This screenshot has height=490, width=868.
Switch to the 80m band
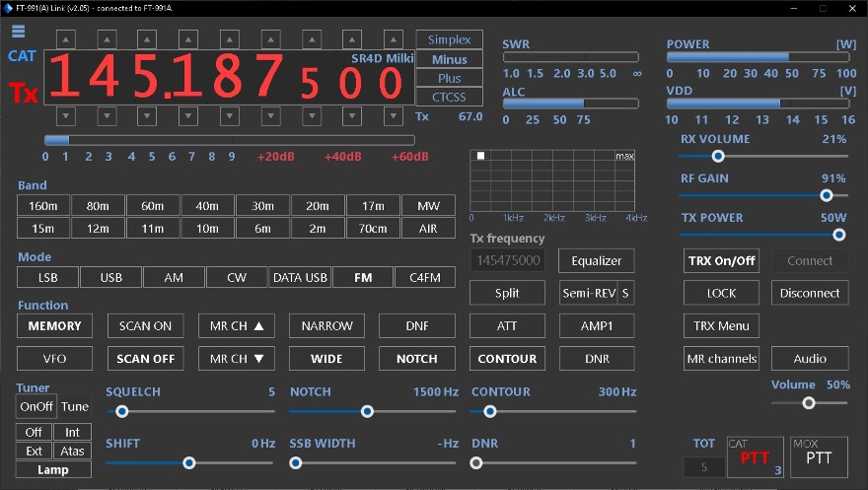[x=98, y=206]
